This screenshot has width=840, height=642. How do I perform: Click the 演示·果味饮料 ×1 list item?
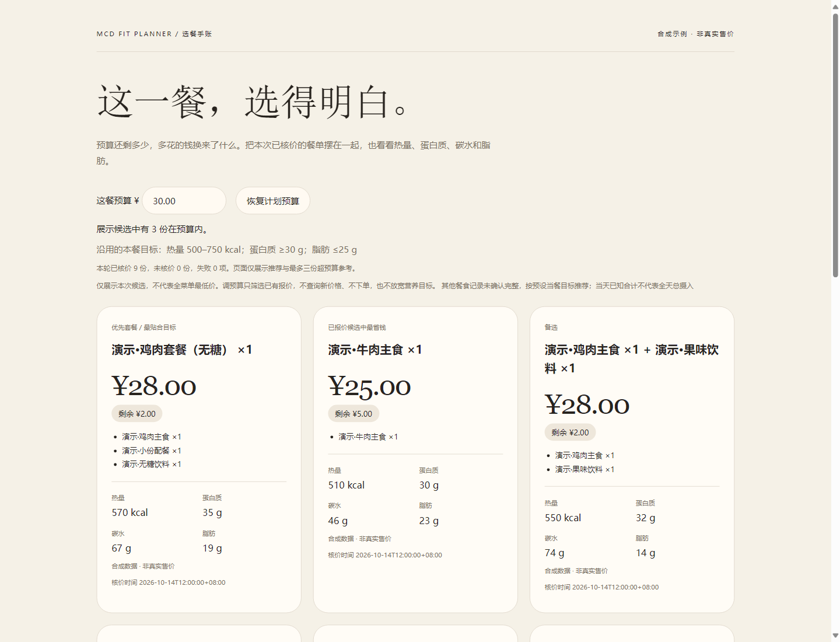coord(585,469)
